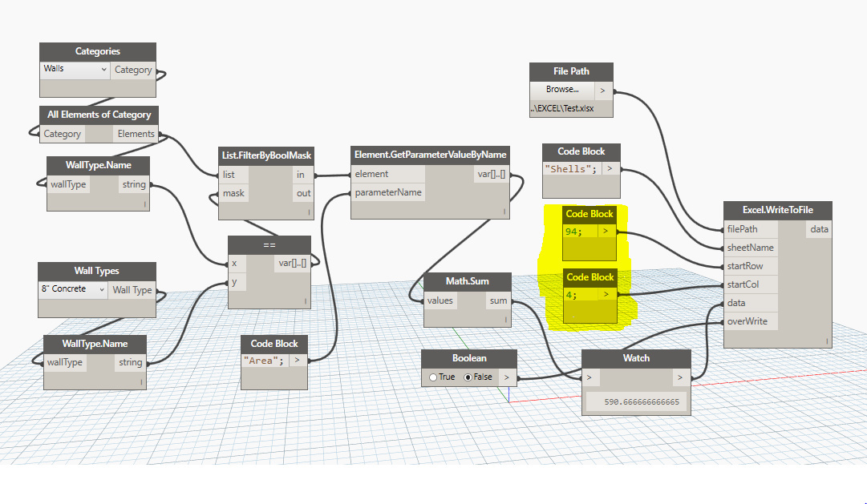This screenshot has height=504, width=867.
Task: Click the data output port of Excel.WriteToFile
Action: tap(820, 229)
